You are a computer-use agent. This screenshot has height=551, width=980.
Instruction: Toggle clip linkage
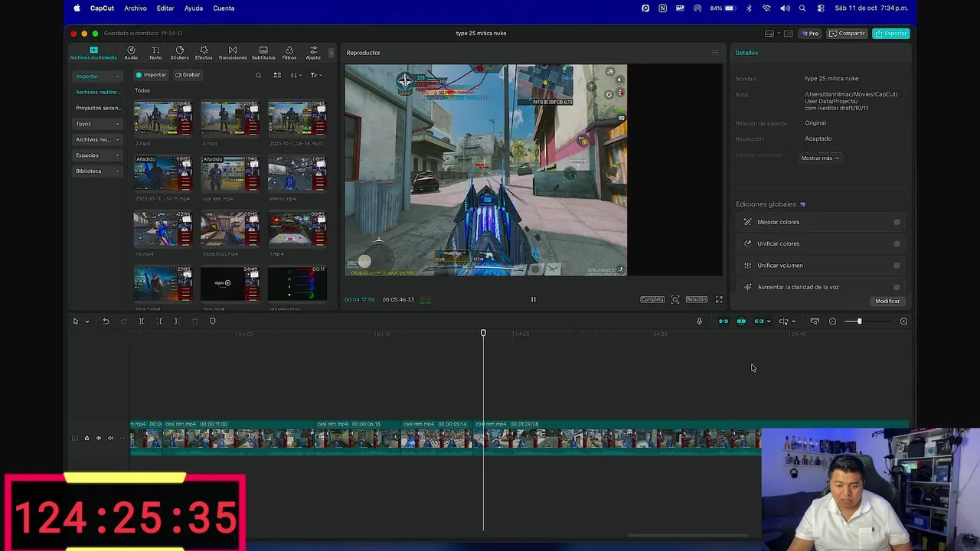tap(759, 321)
